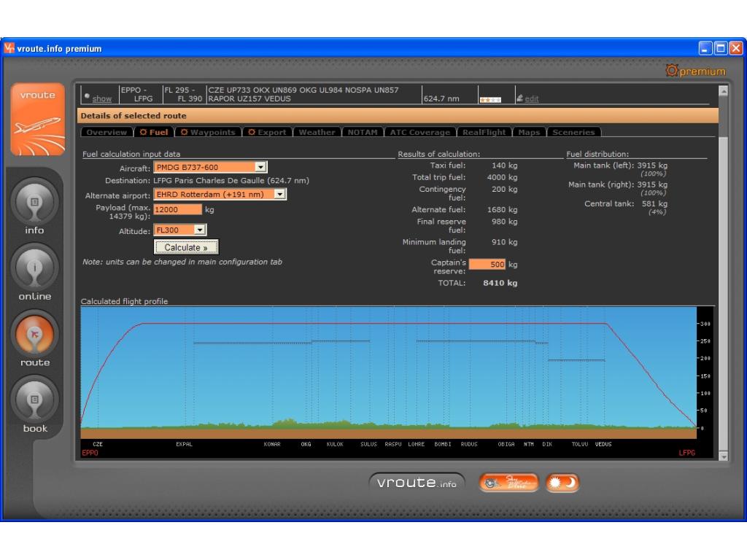
Task: Click the edit link
Action: 532,98
